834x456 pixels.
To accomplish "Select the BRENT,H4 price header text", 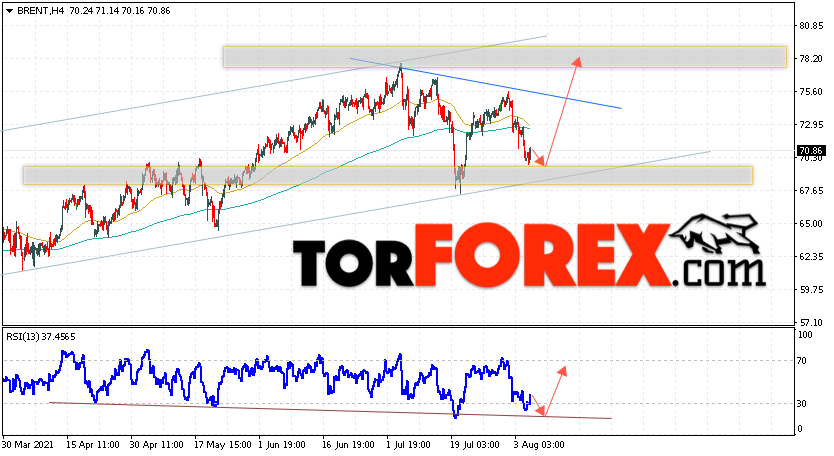I will point(94,11).
